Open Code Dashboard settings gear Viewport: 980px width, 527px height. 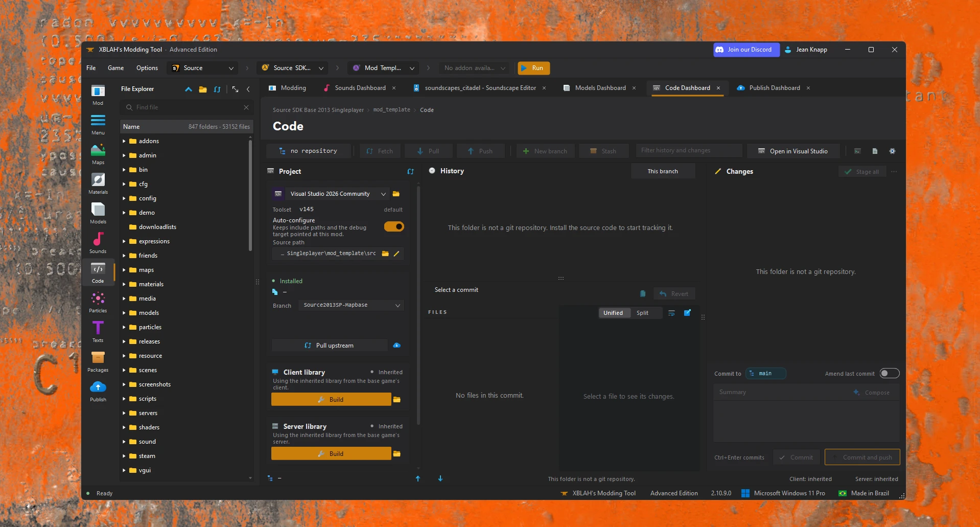(892, 151)
